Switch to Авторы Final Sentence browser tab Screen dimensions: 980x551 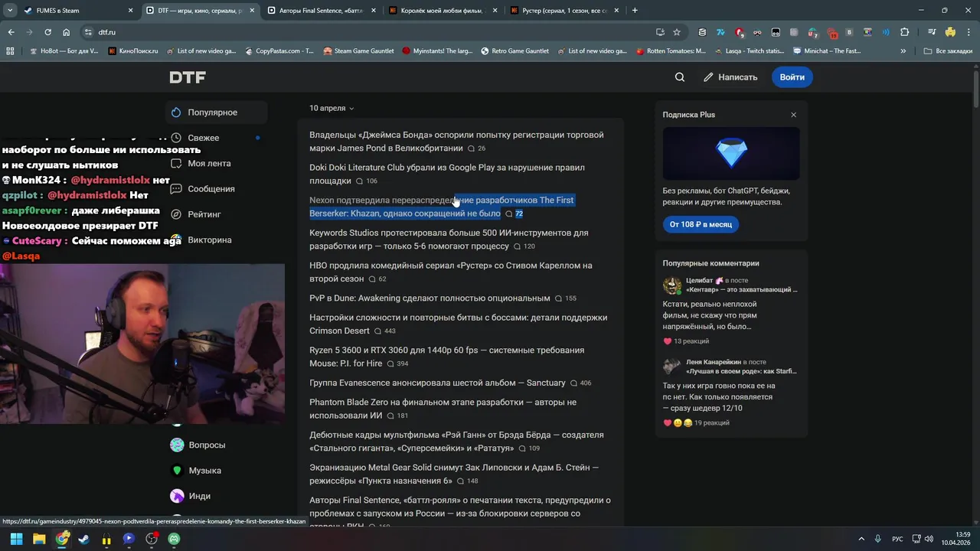[322, 11]
